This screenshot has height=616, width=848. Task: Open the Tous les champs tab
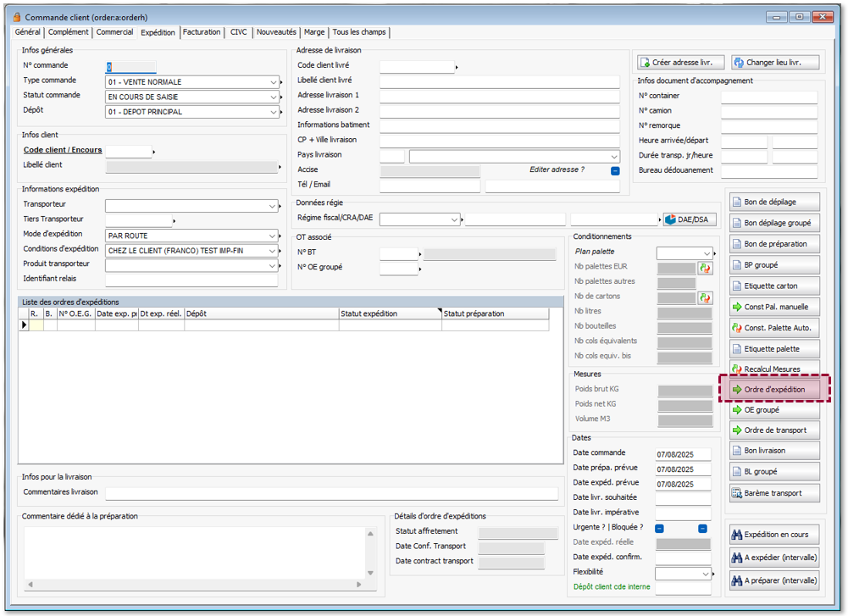[359, 32]
